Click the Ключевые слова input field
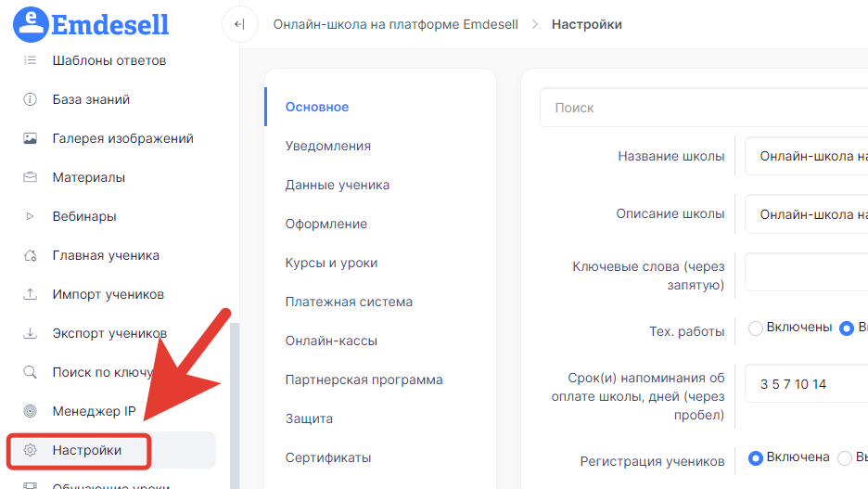 pyautogui.click(x=807, y=272)
